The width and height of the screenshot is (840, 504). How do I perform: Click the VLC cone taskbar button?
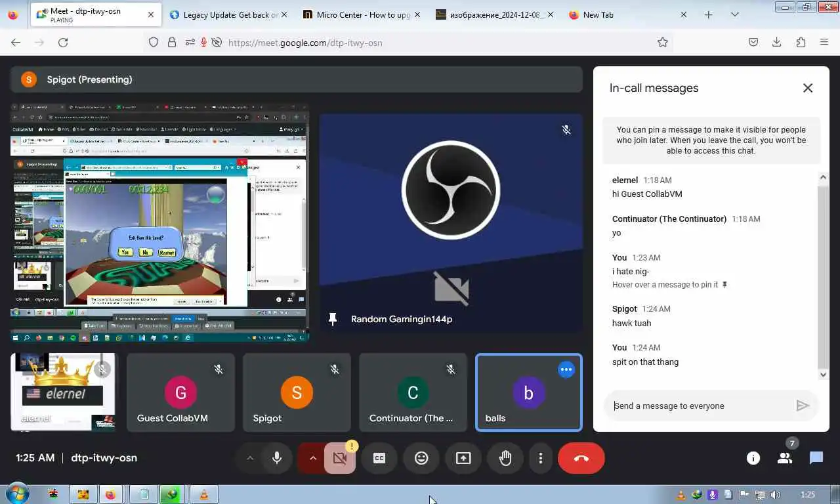(x=204, y=494)
